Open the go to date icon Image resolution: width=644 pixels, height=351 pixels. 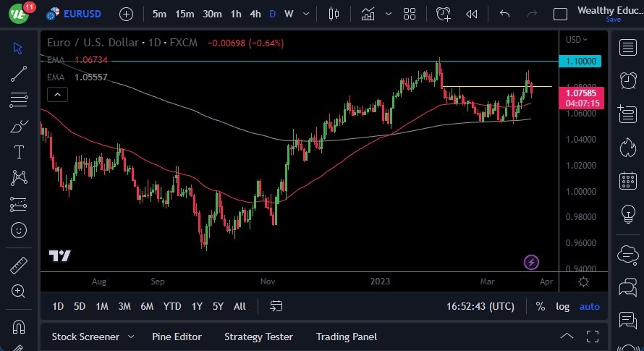tap(276, 306)
